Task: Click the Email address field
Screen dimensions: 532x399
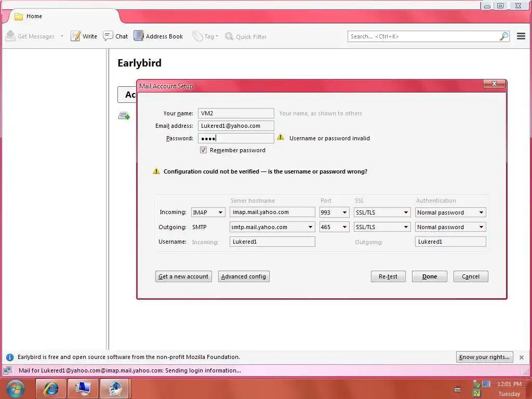Action: (x=236, y=126)
